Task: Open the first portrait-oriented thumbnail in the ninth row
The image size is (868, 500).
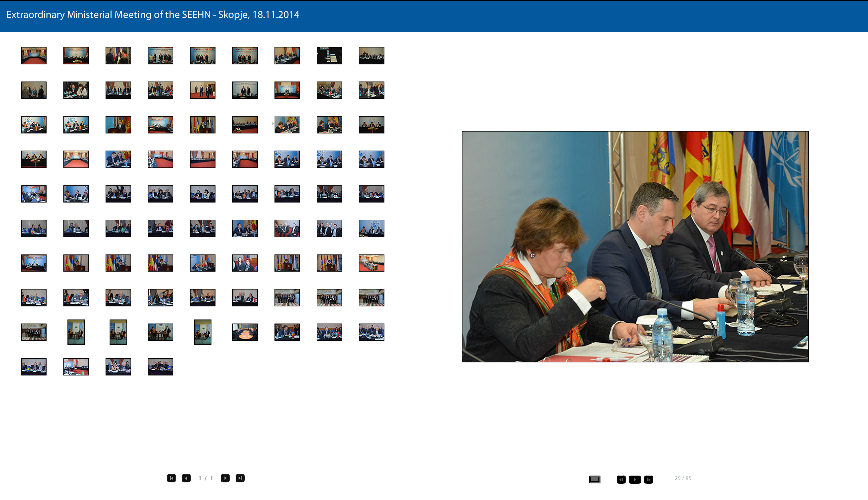Action: click(x=76, y=332)
